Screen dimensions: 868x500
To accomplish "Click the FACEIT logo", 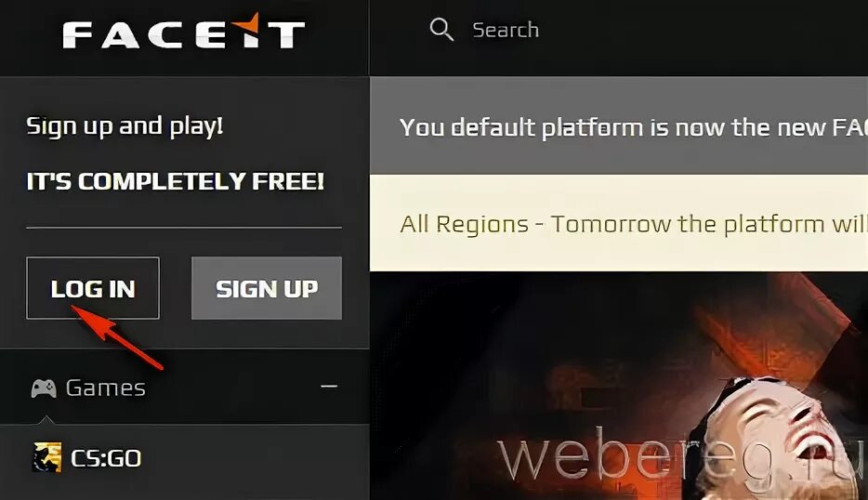I will (x=184, y=32).
